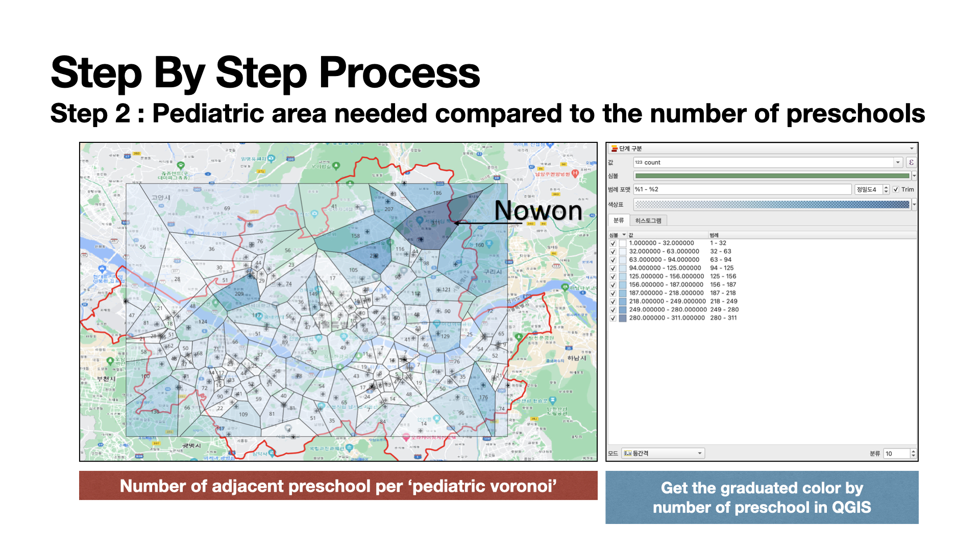Click the symbol column sort arrow
Screen dimensions: 980x551
(624, 235)
